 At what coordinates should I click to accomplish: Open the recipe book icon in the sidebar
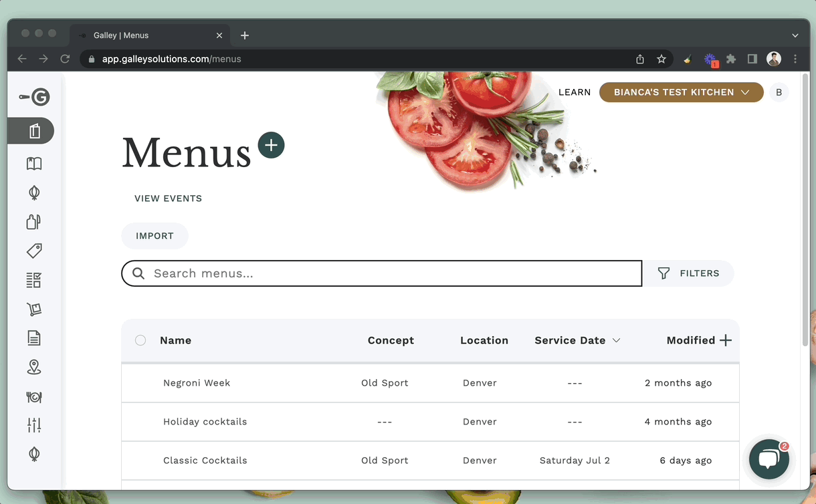tap(33, 163)
